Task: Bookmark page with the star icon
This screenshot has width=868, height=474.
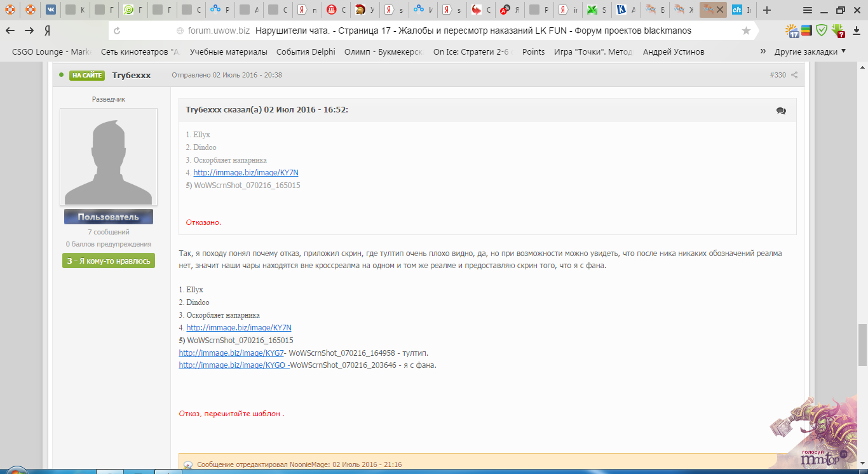Action: pos(746,30)
